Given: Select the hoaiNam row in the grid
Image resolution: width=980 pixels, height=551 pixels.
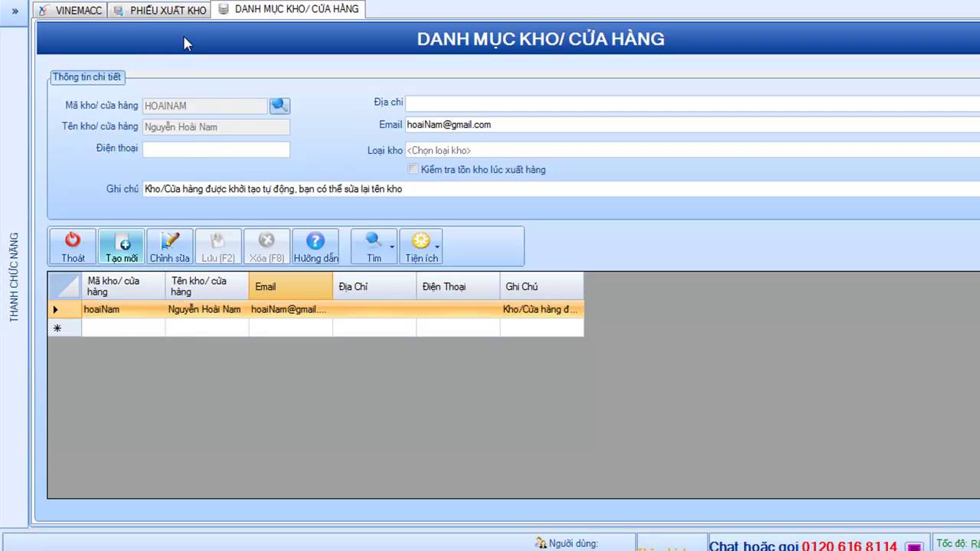Looking at the screenshot, I should coord(122,309).
